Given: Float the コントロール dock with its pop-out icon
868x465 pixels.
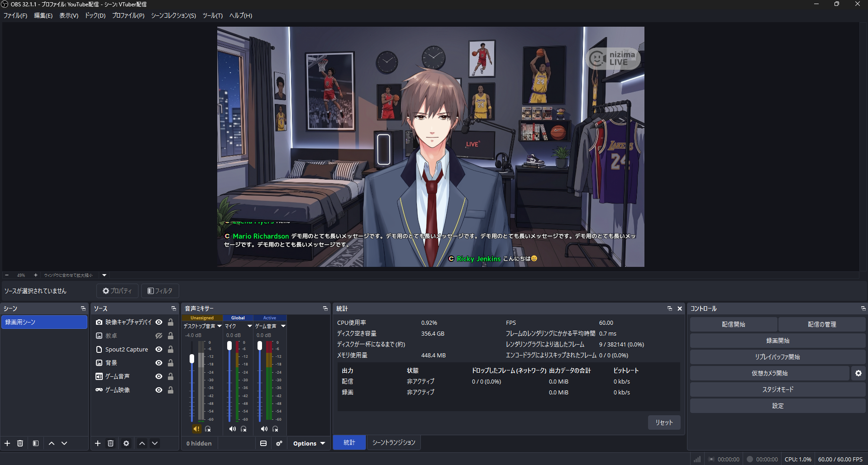Looking at the screenshot, I should (x=863, y=308).
